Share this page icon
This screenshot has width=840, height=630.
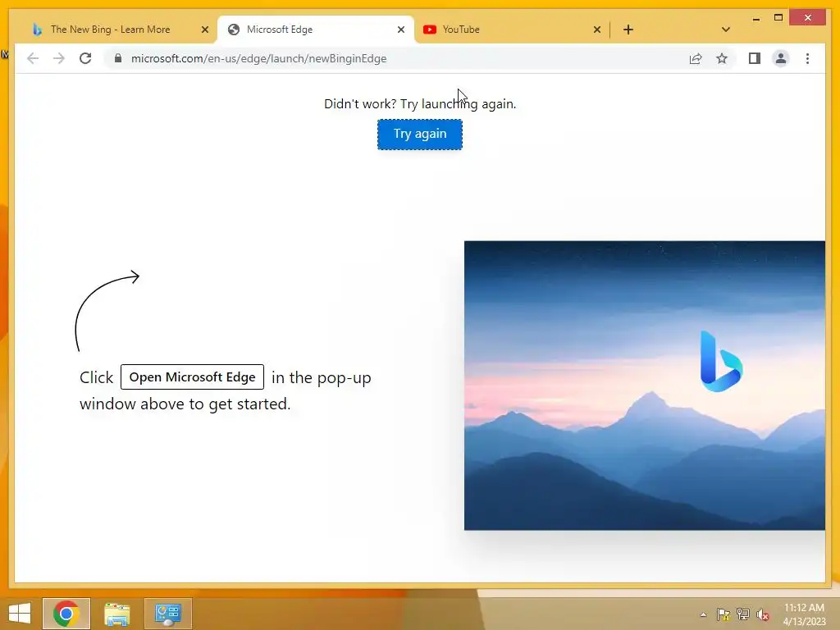point(696,58)
